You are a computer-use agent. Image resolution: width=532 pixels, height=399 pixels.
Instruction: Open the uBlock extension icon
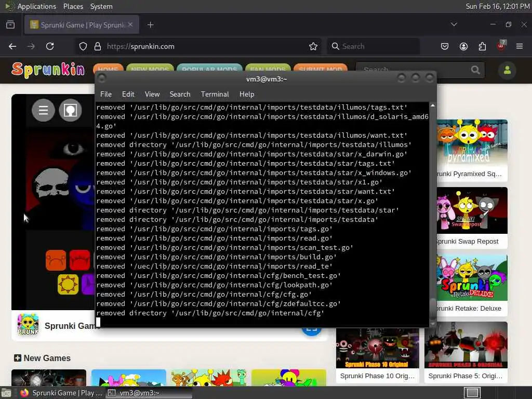[501, 46]
